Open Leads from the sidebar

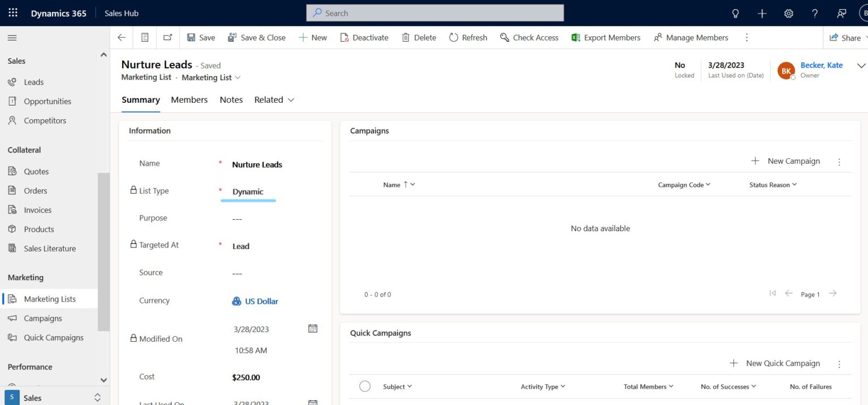34,81
